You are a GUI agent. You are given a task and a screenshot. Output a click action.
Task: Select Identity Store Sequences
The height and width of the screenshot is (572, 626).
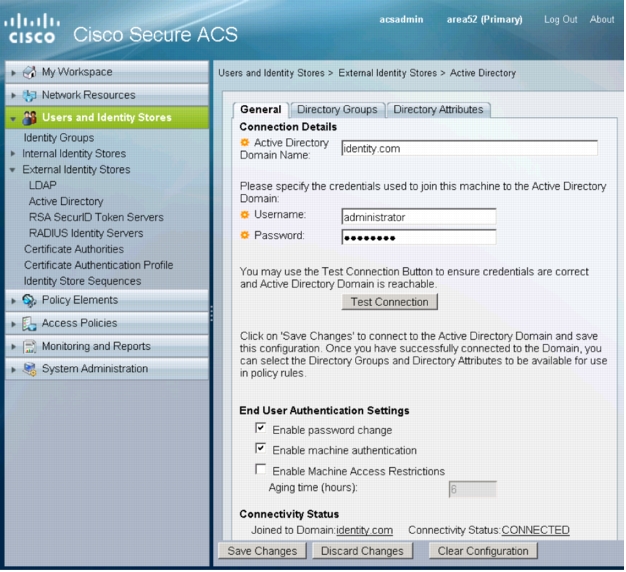click(x=82, y=281)
